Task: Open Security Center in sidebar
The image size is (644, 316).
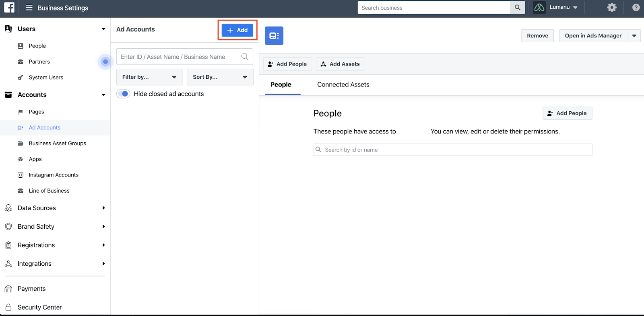Action: point(40,307)
